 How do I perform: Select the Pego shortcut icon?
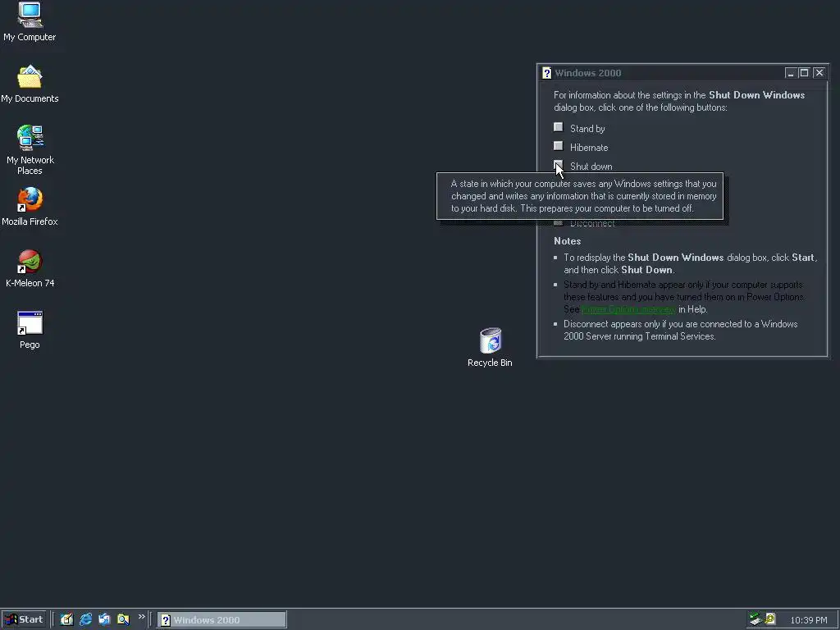coord(30,330)
